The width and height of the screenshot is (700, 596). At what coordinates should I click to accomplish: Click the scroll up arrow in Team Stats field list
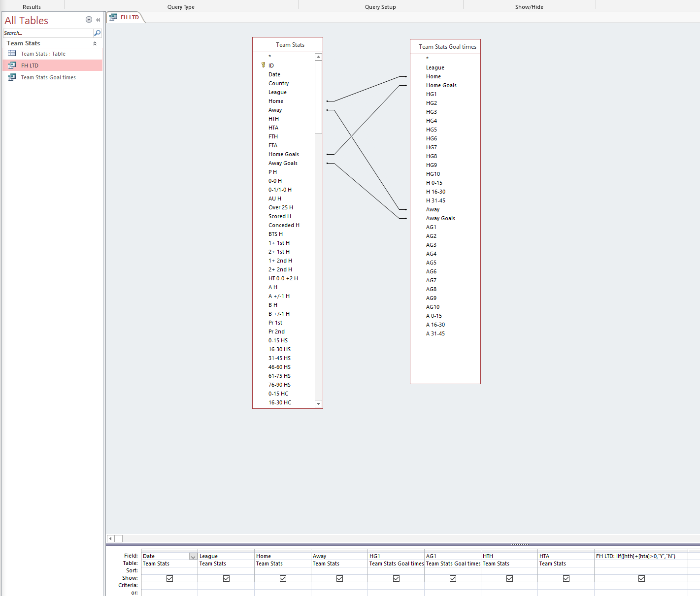pos(318,57)
